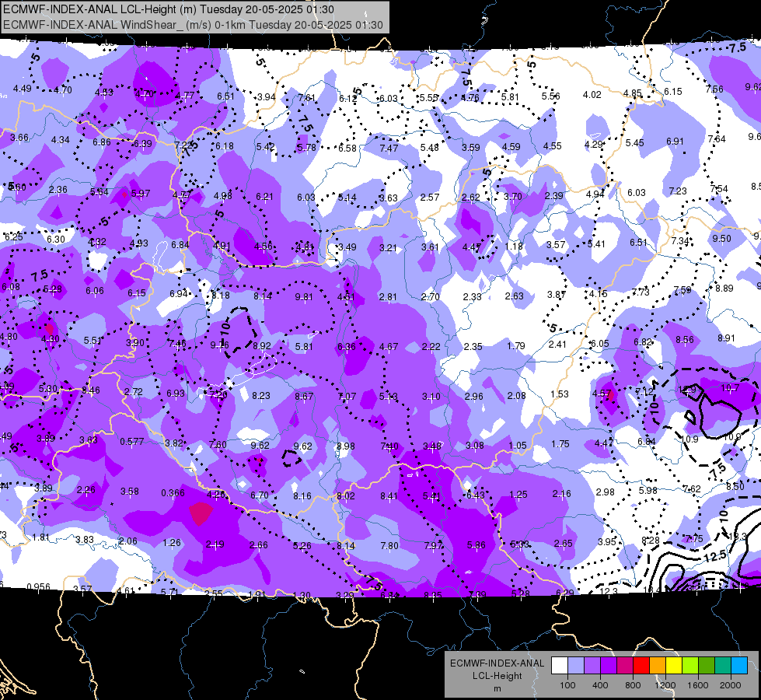Click the white legend color box

click(x=560, y=665)
